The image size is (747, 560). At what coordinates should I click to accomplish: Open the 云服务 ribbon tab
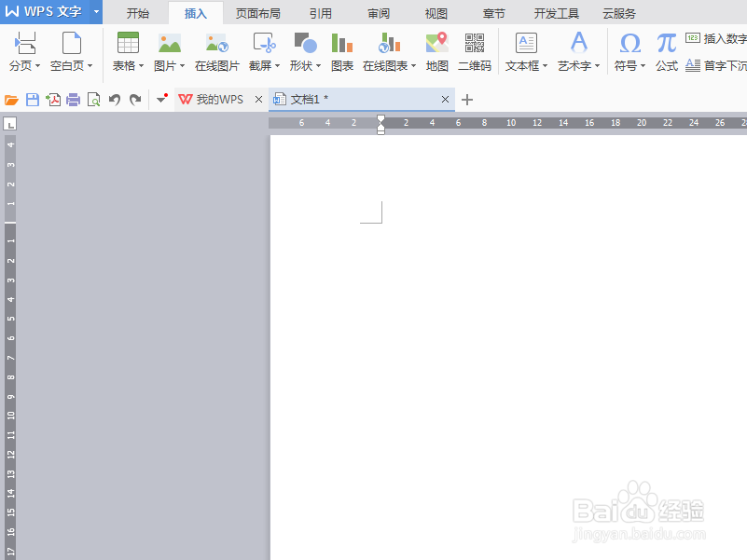coord(619,13)
